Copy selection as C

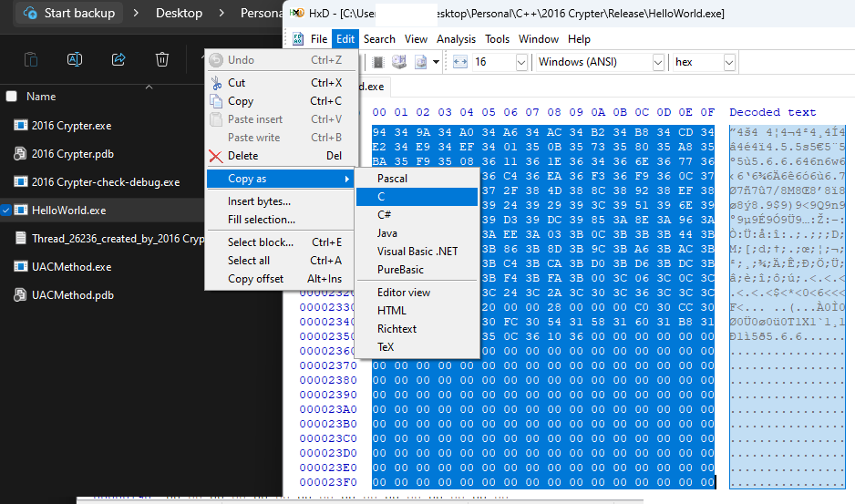tap(417, 196)
